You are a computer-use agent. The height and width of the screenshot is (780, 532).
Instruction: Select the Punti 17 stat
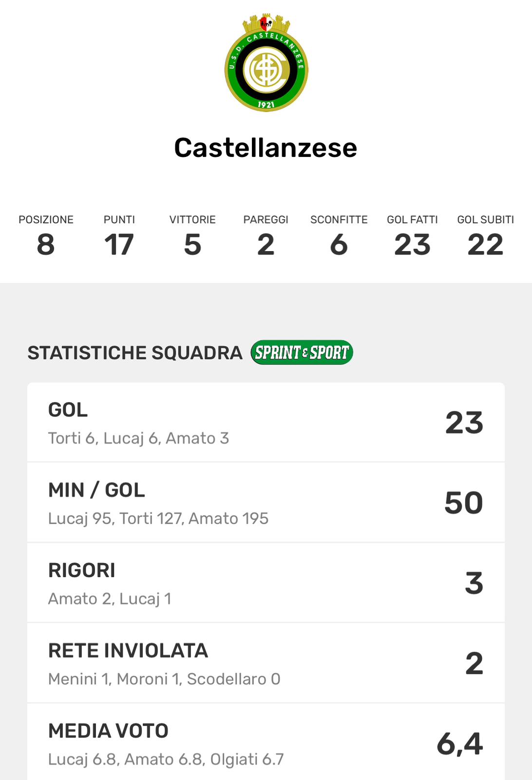119,236
